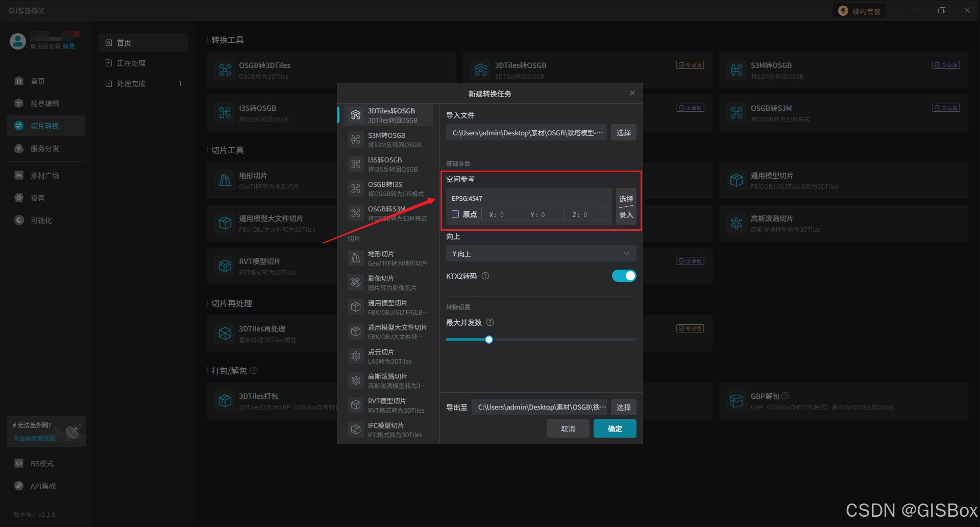Open 通用模型切片 card in main page

tap(843, 180)
